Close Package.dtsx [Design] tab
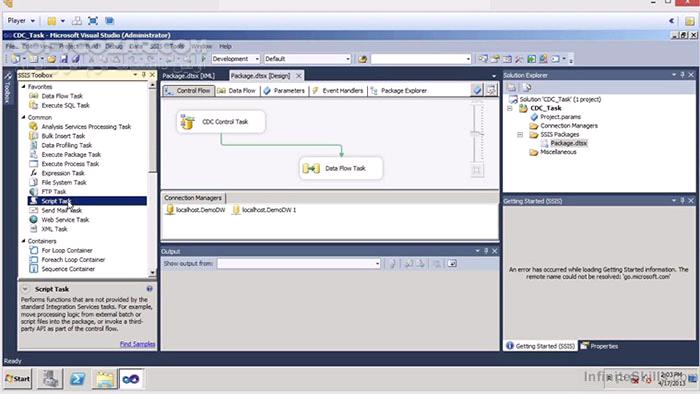Image resolution: width=700 pixels, height=394 pixels. pyautogui.click(x=299, y=76)
